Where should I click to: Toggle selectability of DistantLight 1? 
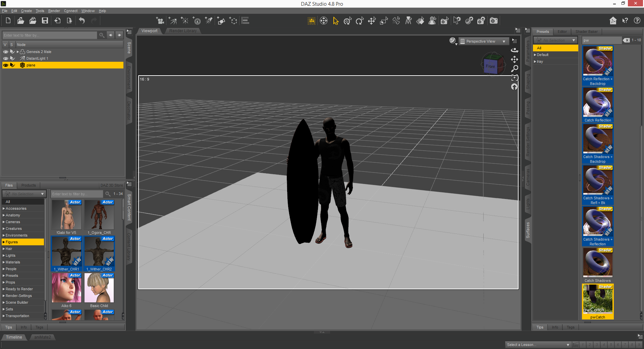(x=12, y=58)
